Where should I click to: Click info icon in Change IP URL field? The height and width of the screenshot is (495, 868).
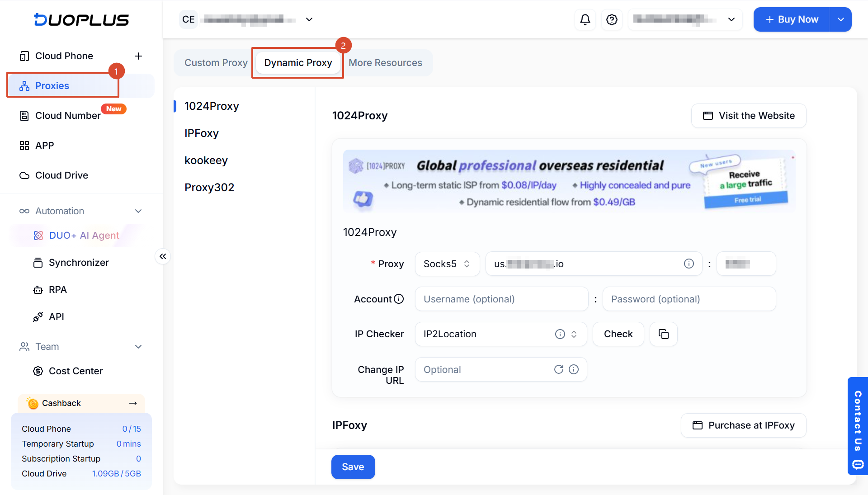point(574,369)
